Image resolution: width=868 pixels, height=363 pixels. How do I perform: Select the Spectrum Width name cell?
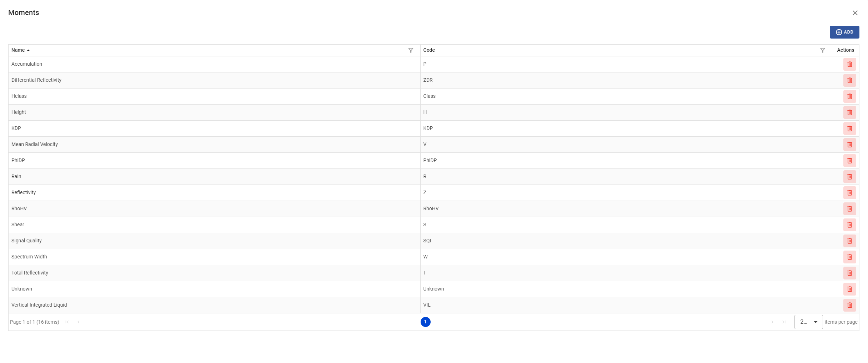pyautogui.click(x=29, y=257)
